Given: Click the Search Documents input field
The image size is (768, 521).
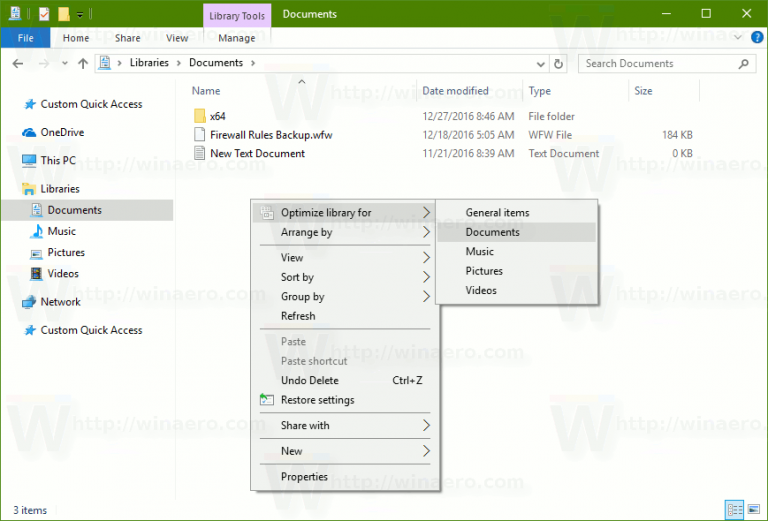Looking at the screenshot, I should [x=660, y=63].
